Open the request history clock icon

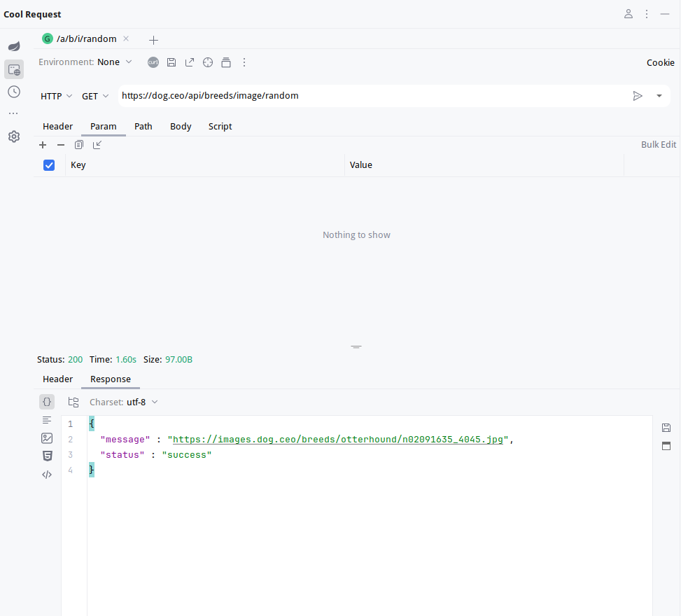14,92
